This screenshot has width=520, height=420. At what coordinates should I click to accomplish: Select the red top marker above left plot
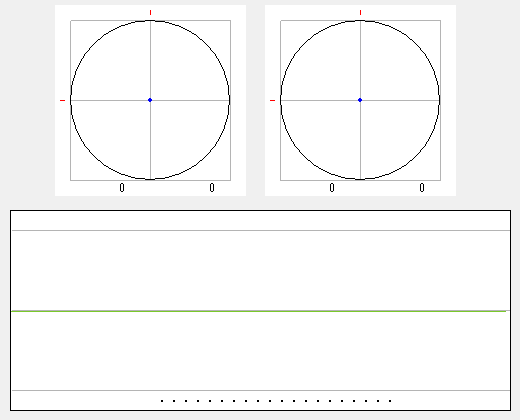pos(150,13)
